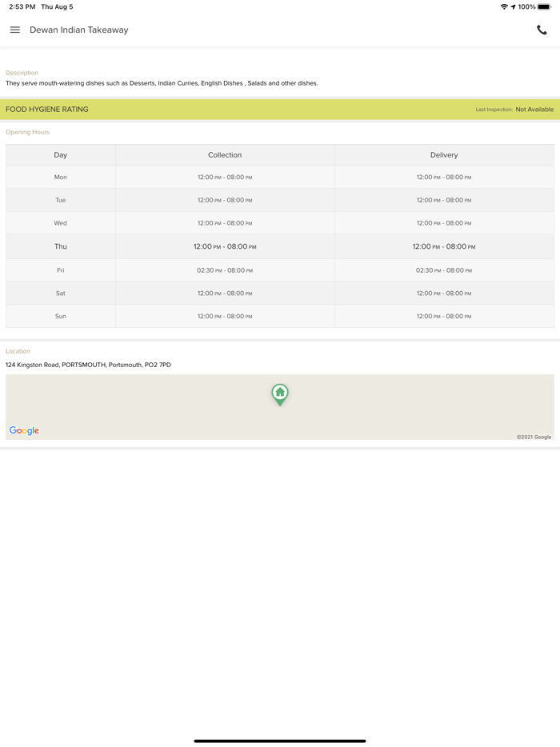Select the restaurant description sentence
Image resolution: width=560 pixels, height=747 pixels.
(162, 83)
